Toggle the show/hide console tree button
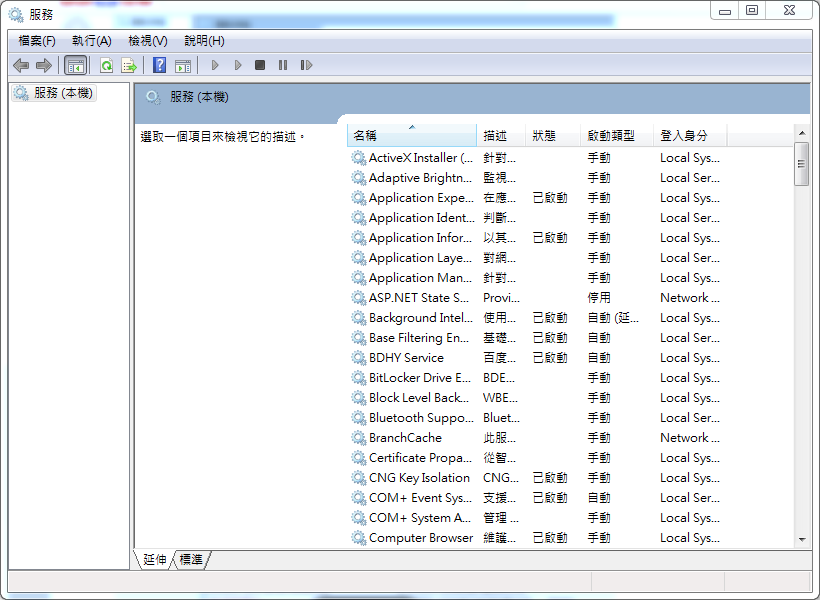Screen dimensions: 820x600 pos(75,65)
